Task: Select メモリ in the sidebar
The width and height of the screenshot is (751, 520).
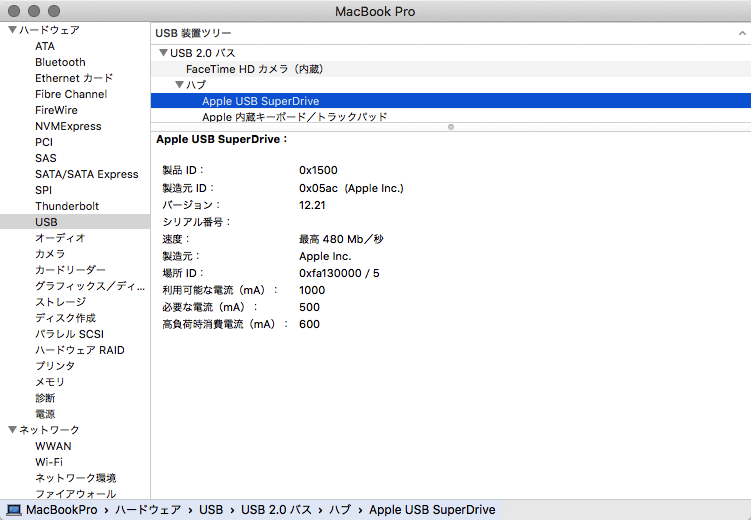Action: (50, 382)
